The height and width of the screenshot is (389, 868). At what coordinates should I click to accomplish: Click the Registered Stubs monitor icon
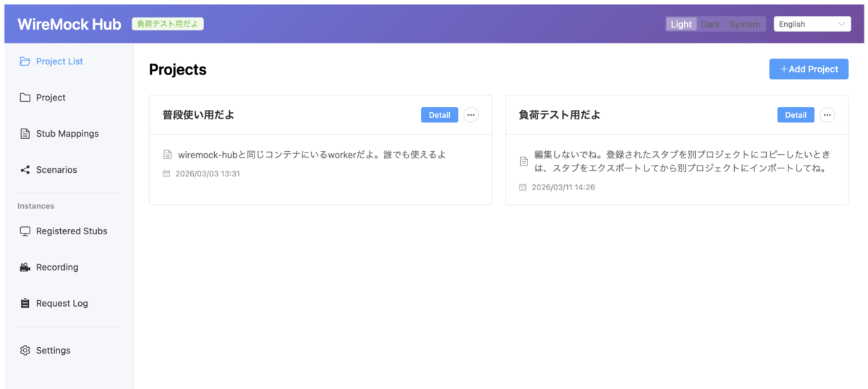point(25,231)
